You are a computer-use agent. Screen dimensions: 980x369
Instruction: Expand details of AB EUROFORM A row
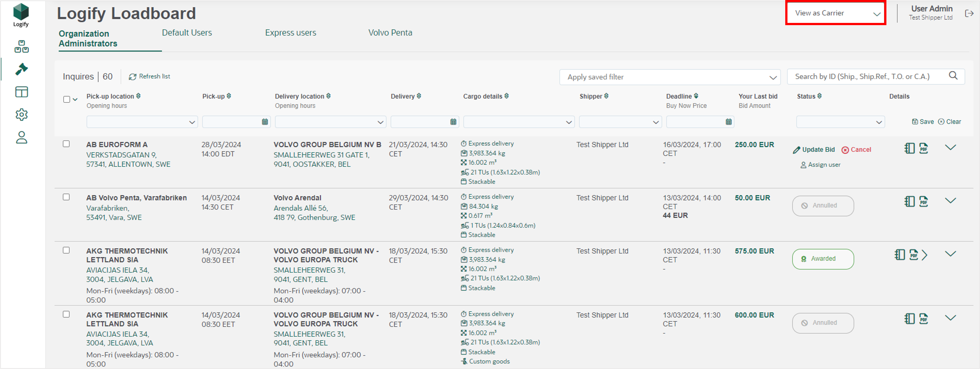(950, 148)
